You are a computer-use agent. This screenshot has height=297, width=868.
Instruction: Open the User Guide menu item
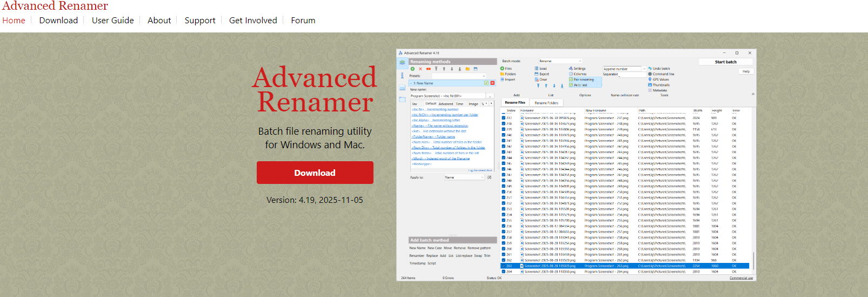(x=112, y=21)
